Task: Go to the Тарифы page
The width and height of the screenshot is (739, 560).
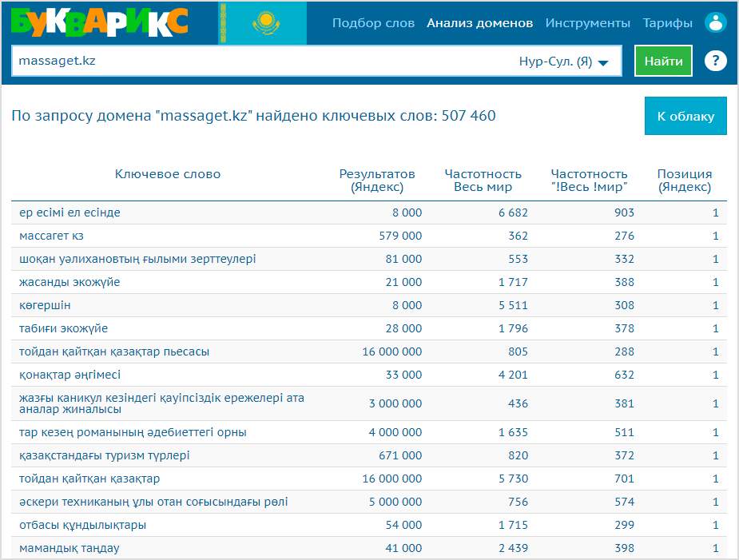Action: 667,23
